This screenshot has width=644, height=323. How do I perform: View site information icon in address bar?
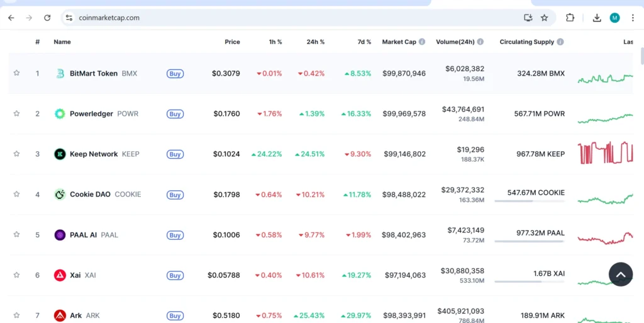[x=69, y=18]
